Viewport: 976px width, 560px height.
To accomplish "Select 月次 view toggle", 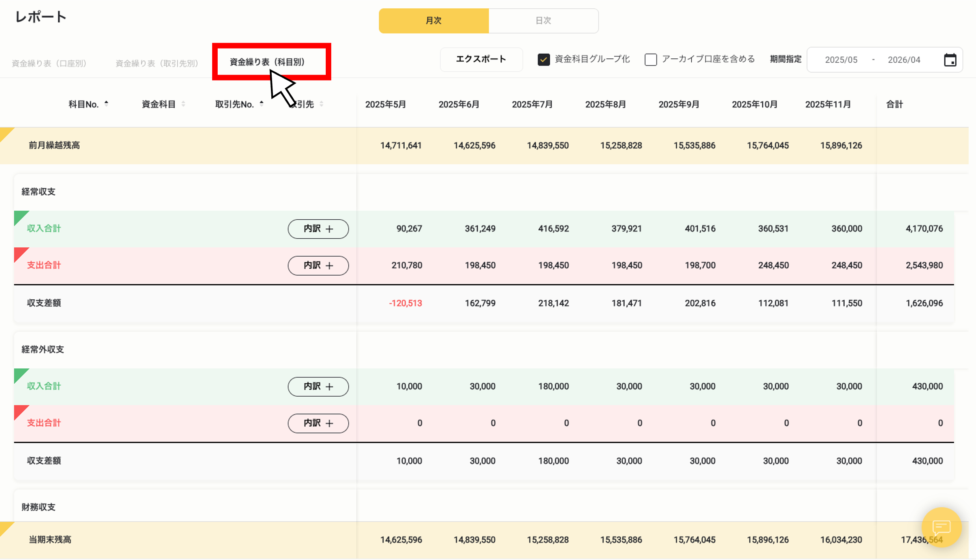I will coord(433,21).
